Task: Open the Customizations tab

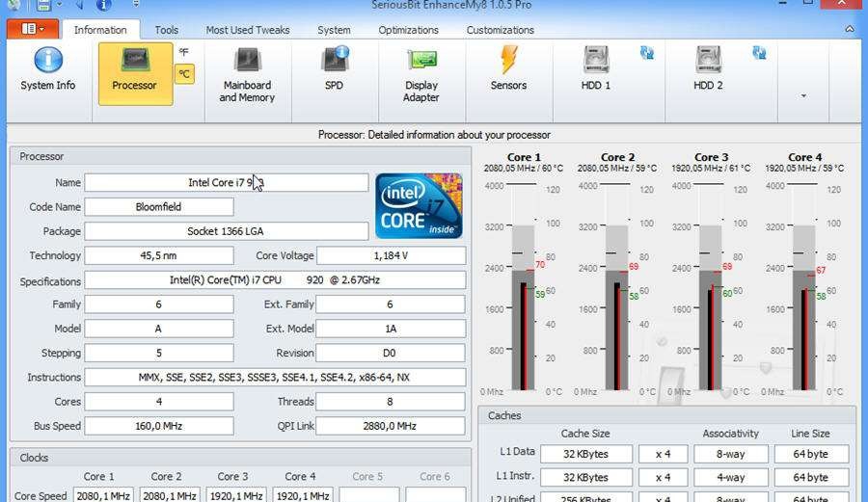Action: point(501,30)
